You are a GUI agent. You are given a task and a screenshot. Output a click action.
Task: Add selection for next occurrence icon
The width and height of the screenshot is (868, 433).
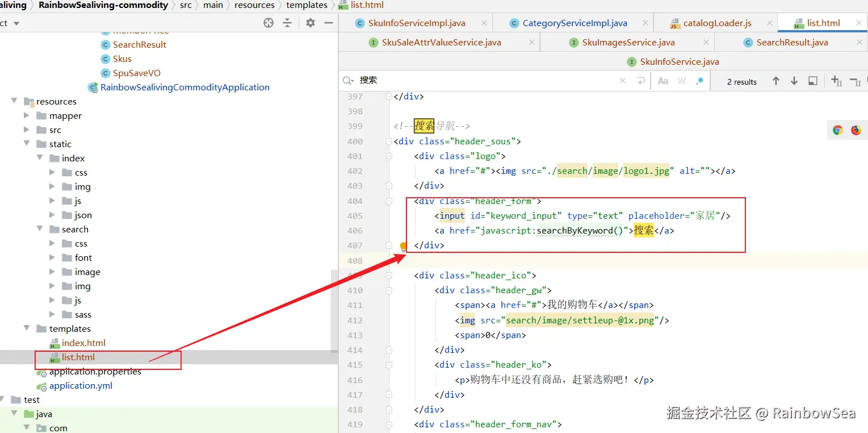(x=836, y=81)
